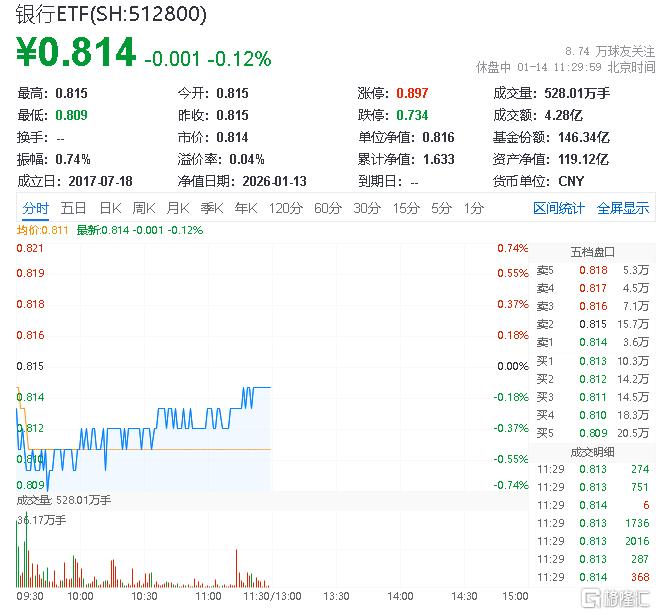Click the 全屏显示 fullscreen link

623,208
